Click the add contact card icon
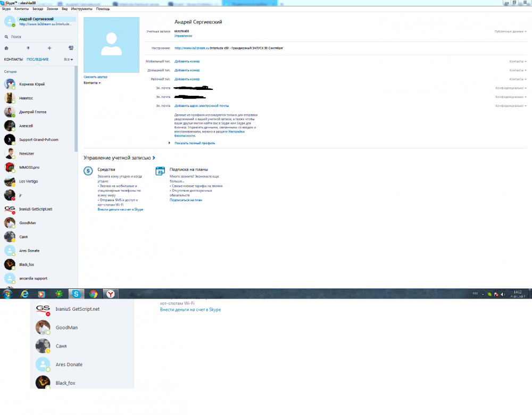The image size is (532, 415). click(71, 48)
